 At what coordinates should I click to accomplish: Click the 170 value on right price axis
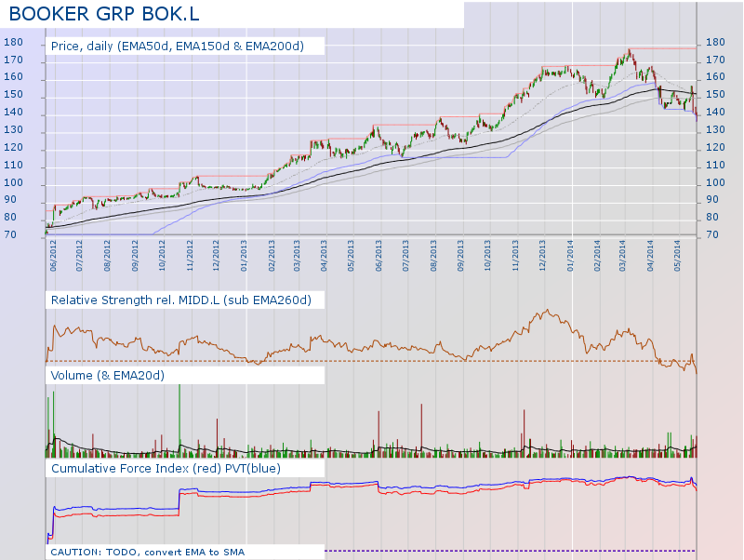click(x=715, y=60)
